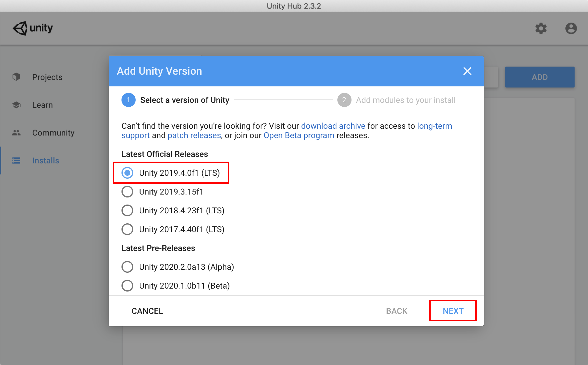Open the Community tab in sidebar

(x=53, y=133)
